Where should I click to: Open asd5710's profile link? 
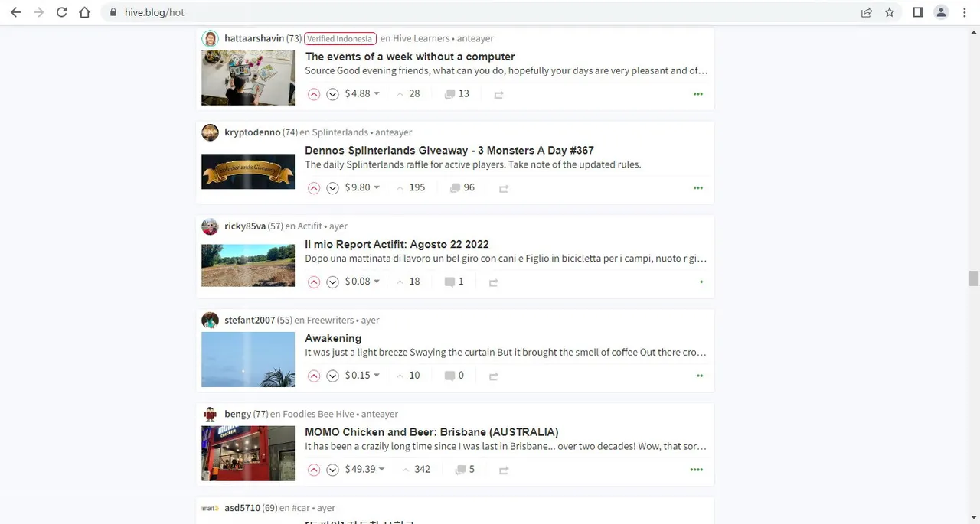(243, 508)
